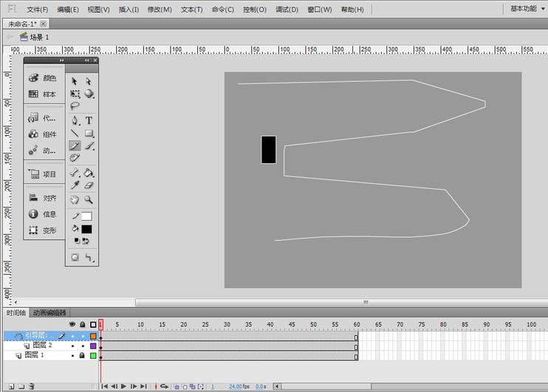This screenshot has height=392, width=548.
Task: Select the Lasso tool
Action: coord(75,106)
